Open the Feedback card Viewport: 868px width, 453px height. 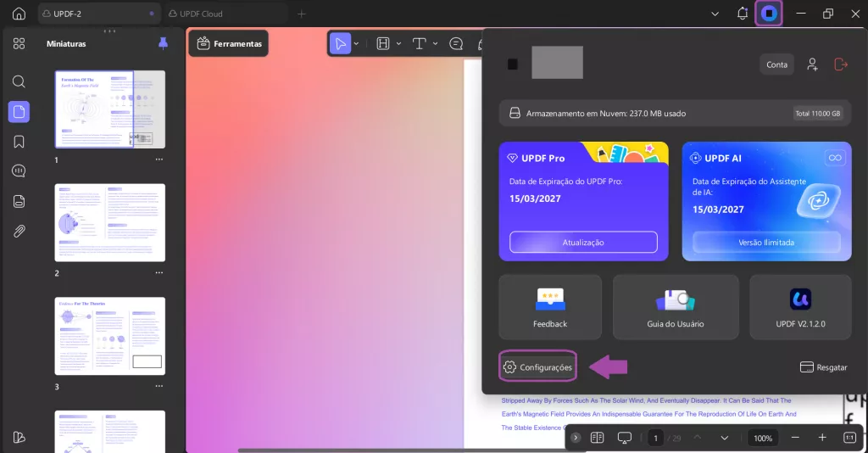[550, 307]
